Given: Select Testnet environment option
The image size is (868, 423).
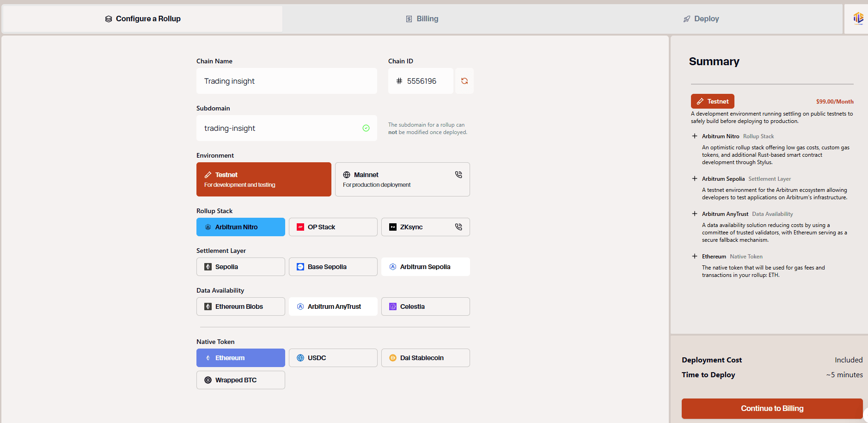Looking at the screenshot, I should pos(264,179).
